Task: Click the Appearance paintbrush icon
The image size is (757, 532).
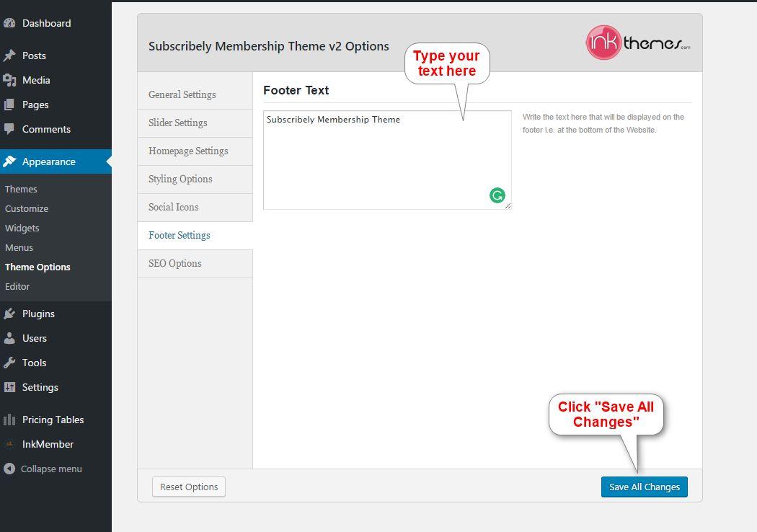Action: pos(9,161)
